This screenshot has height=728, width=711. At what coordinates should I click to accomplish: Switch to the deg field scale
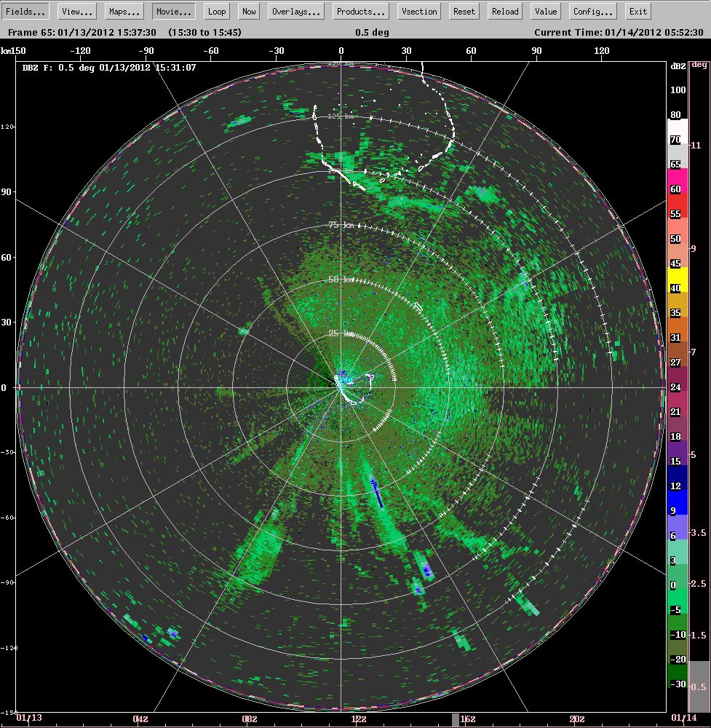[x=698, y=64]
